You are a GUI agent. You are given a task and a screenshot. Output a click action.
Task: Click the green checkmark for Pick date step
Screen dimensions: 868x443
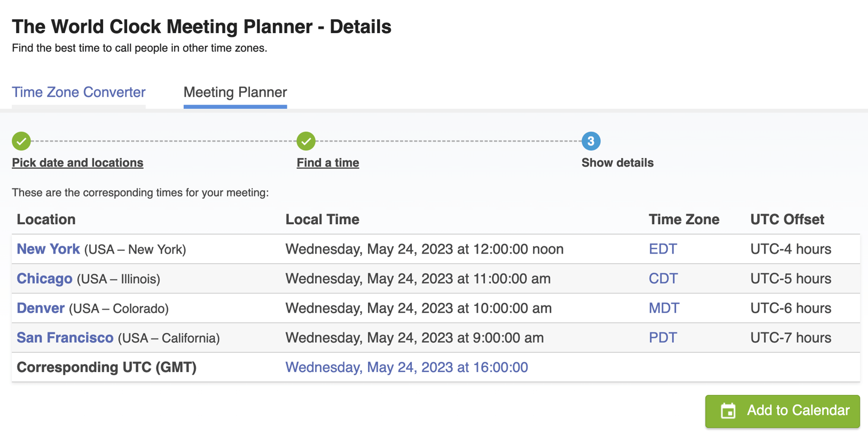click(x=21, y=141)
